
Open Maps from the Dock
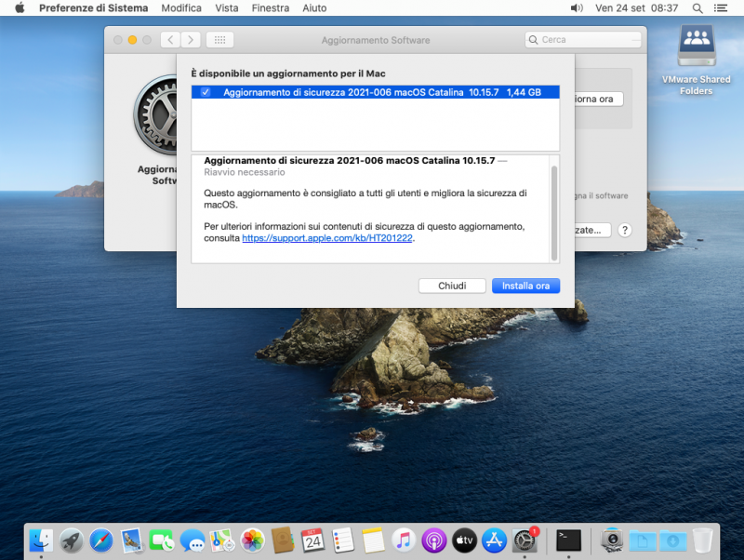(x=222, y=540)
